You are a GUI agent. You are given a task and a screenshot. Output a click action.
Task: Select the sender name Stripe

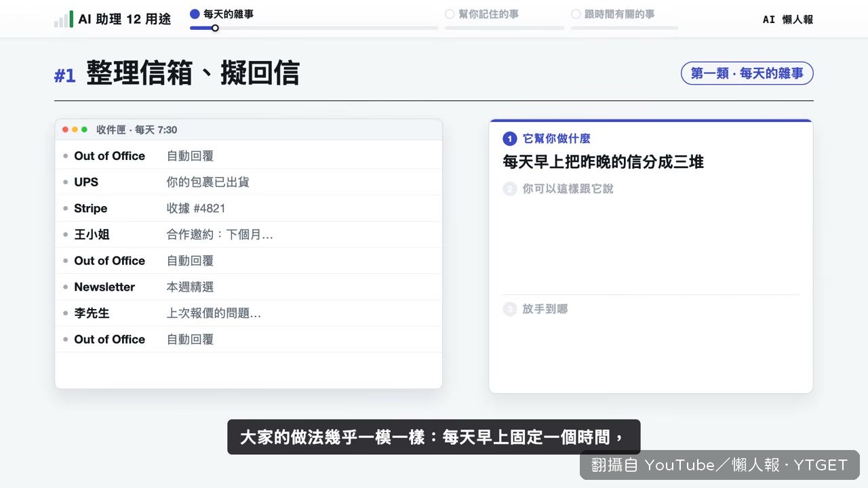91,209
